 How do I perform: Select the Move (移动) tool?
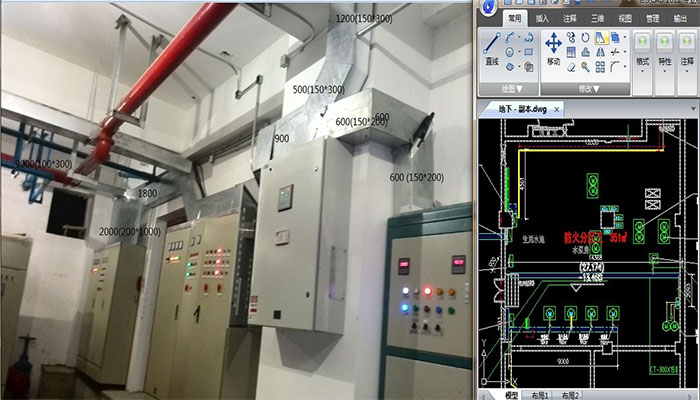click(553, 48)
